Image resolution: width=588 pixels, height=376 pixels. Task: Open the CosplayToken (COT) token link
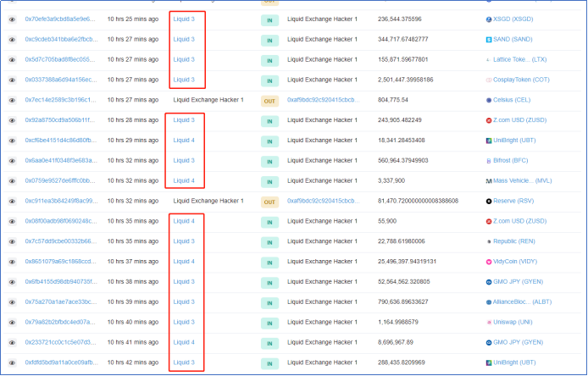coord(521,80)
